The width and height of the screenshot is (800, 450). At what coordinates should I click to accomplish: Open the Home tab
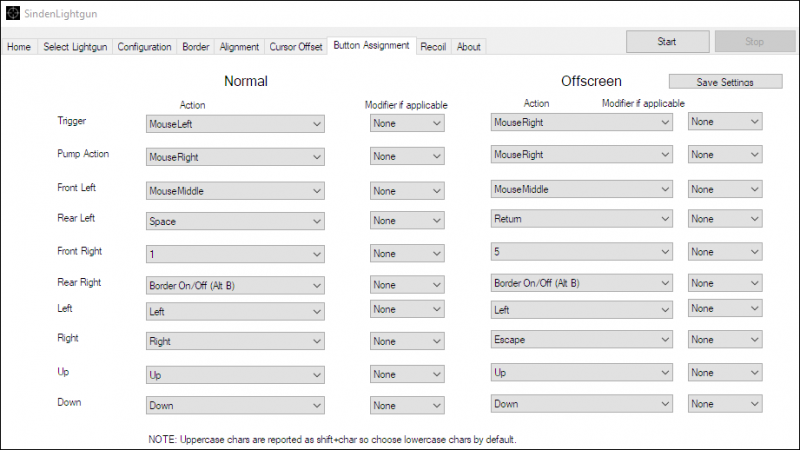[19, 47]
